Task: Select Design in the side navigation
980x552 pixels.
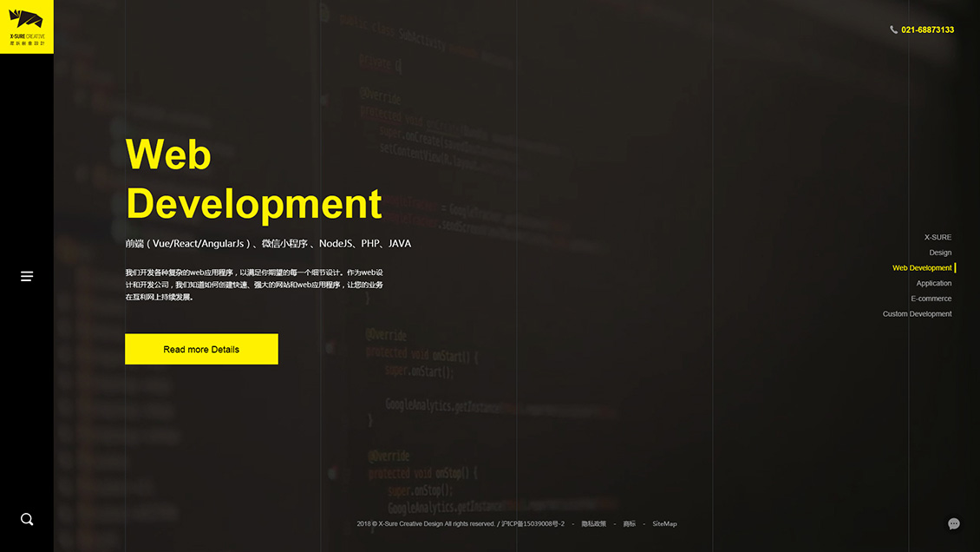Action: point(940,253)
